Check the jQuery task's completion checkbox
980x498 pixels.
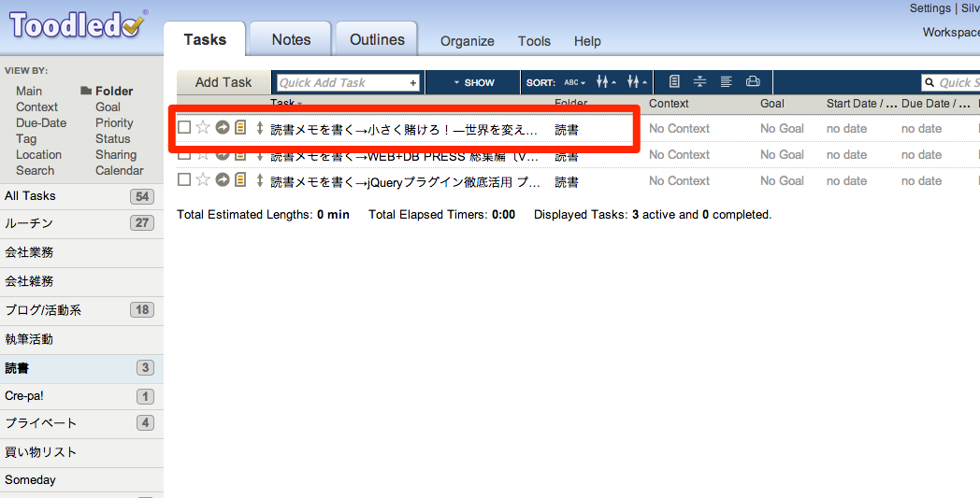point(184,180)
